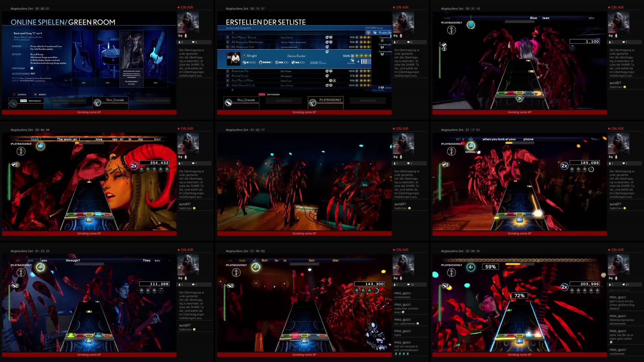Click the microphone icon below the avatar, 00:15:37 frame
644x362 pixels.
click(401, 36)
